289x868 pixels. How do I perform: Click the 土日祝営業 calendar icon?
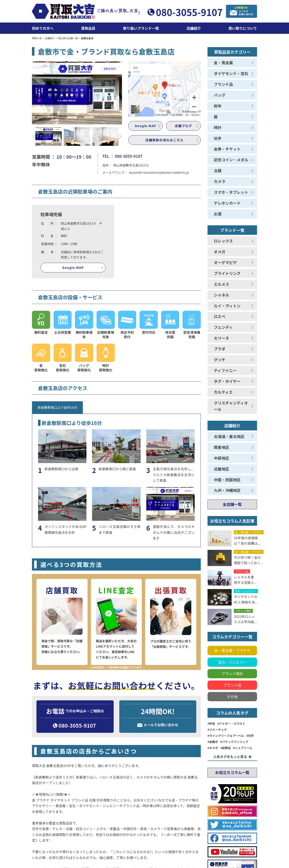pos(63,320)
